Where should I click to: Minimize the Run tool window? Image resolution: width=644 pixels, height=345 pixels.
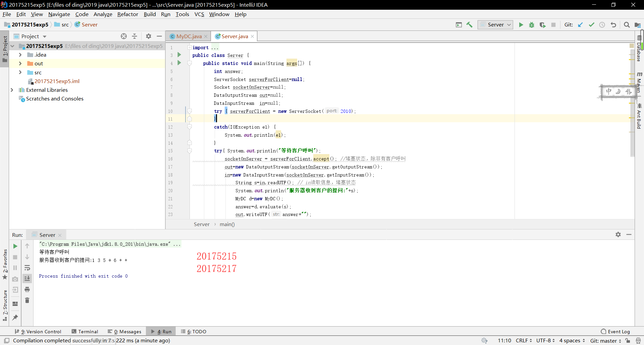coord(629,234)
